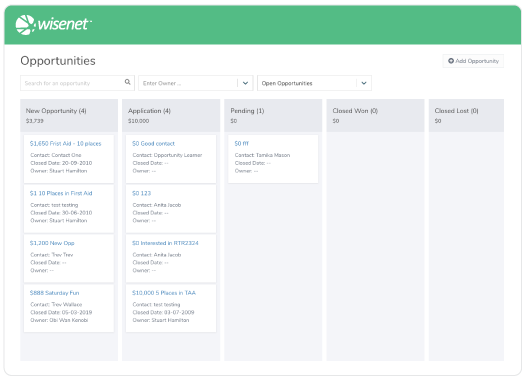
Task: Open the $1,650 Frist Aid - 10 places opportunity
Action: [65, 144]
